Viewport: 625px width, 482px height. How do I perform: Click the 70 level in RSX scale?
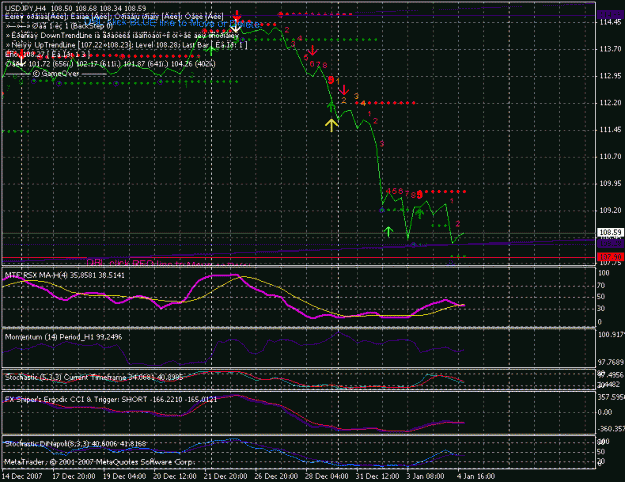601,285
